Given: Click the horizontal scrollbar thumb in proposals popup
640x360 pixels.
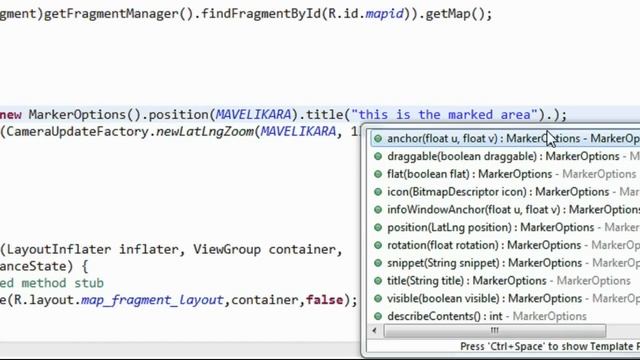Looking at the screenshot, I should click(495, 331).
